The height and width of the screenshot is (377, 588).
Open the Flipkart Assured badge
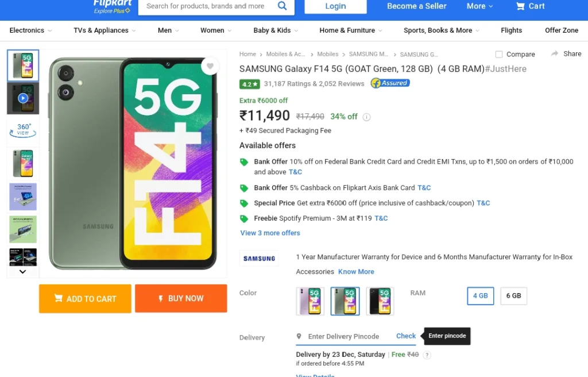(390, 83)
